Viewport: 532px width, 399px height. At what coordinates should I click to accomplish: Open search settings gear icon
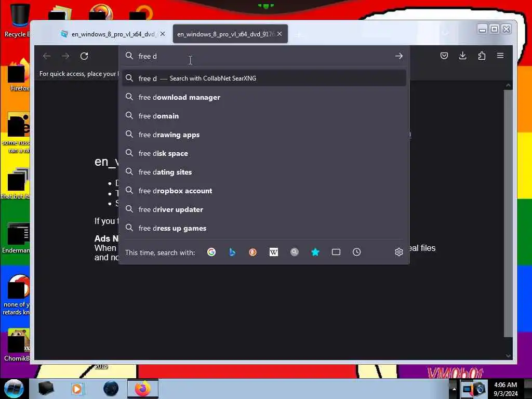pos(398,252)
